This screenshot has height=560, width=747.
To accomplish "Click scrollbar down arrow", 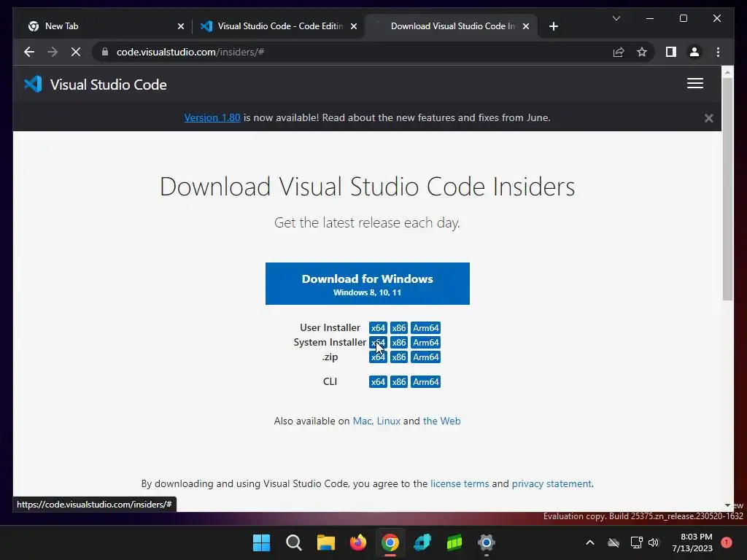I will pos(727,505).
